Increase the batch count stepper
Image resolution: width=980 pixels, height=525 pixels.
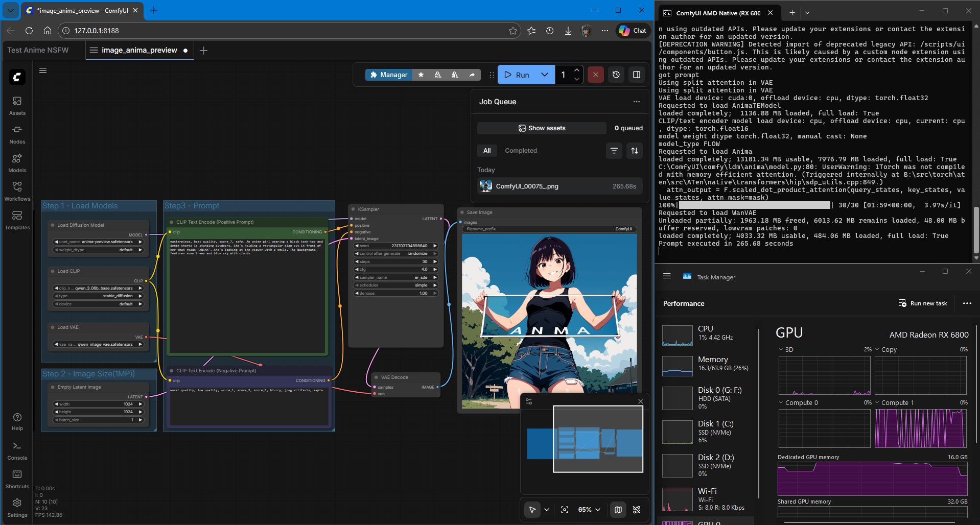click(577, 70)
